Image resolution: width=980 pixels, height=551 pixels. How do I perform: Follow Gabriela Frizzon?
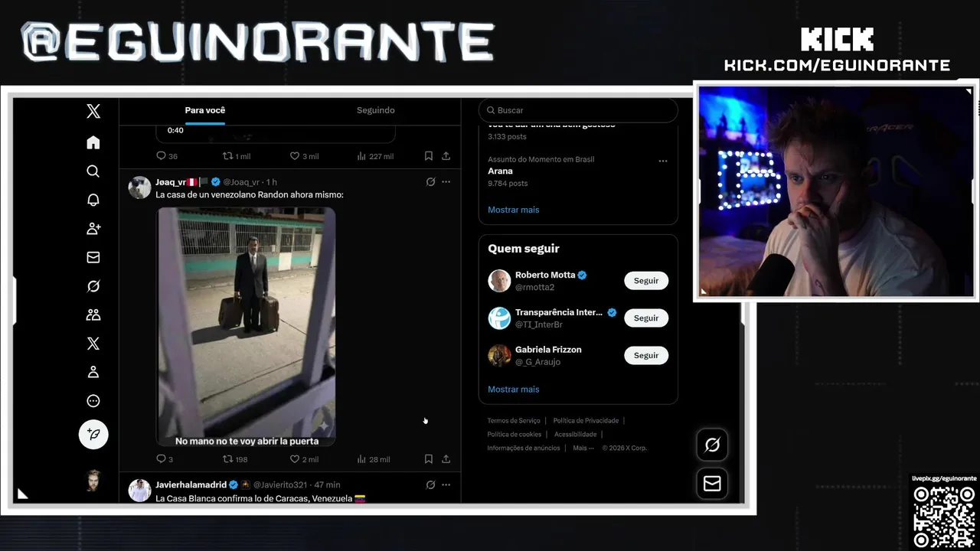point(646,356)
